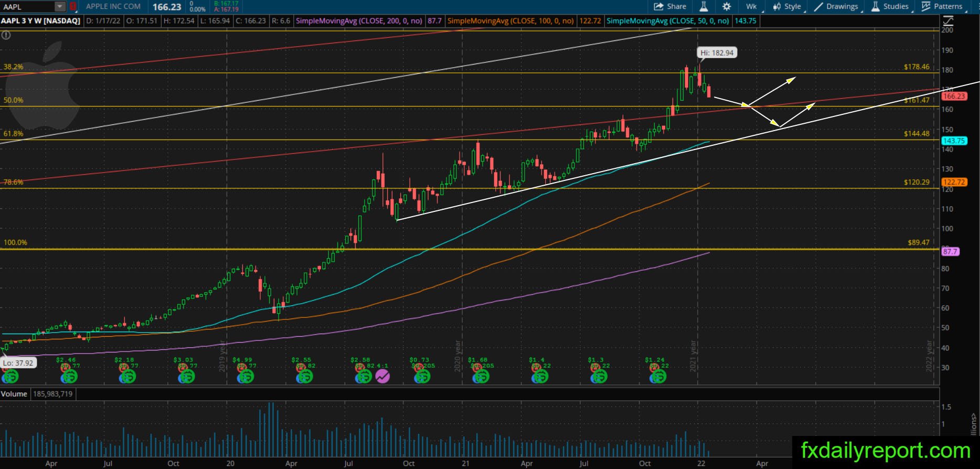
Task: Click the green earnings icon below $2.58
Action: coord(364,376)
